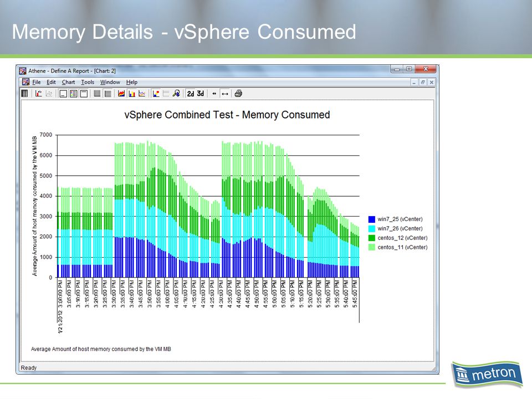Click the colored squares chart icon

click(156, 94)
